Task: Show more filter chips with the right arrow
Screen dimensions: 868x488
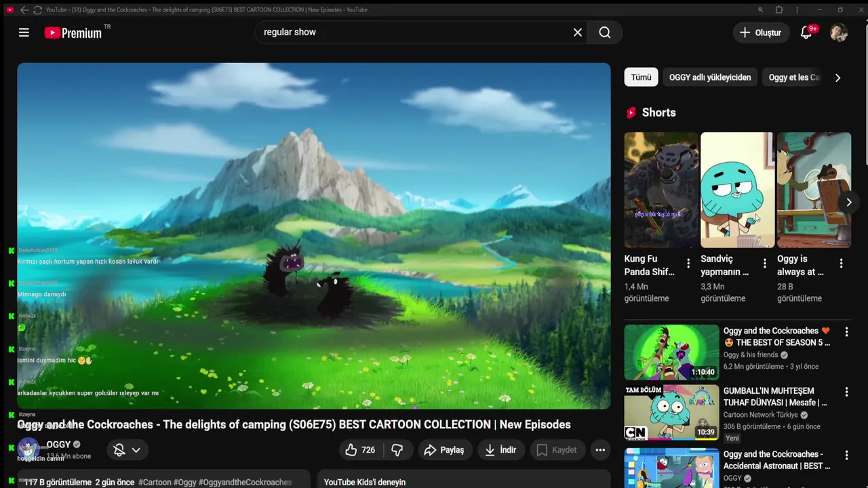Action: (x=837, y=77)
